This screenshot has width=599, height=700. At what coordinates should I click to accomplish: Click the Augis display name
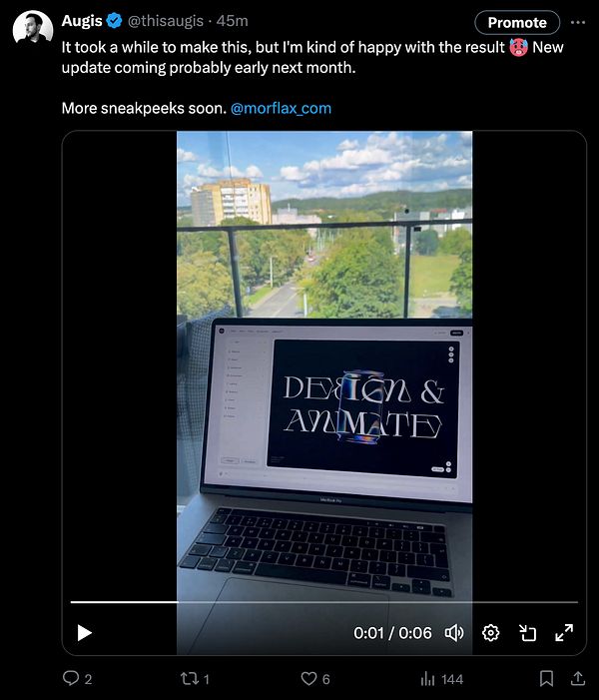pyautogui.click(x=82, y=21)
